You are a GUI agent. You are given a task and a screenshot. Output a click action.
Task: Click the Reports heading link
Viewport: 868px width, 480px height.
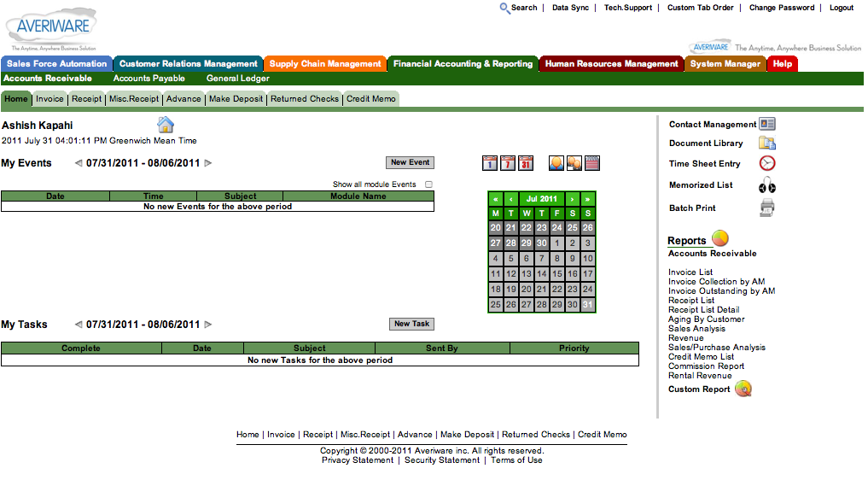pyautogui.click(x=686, y=241)
